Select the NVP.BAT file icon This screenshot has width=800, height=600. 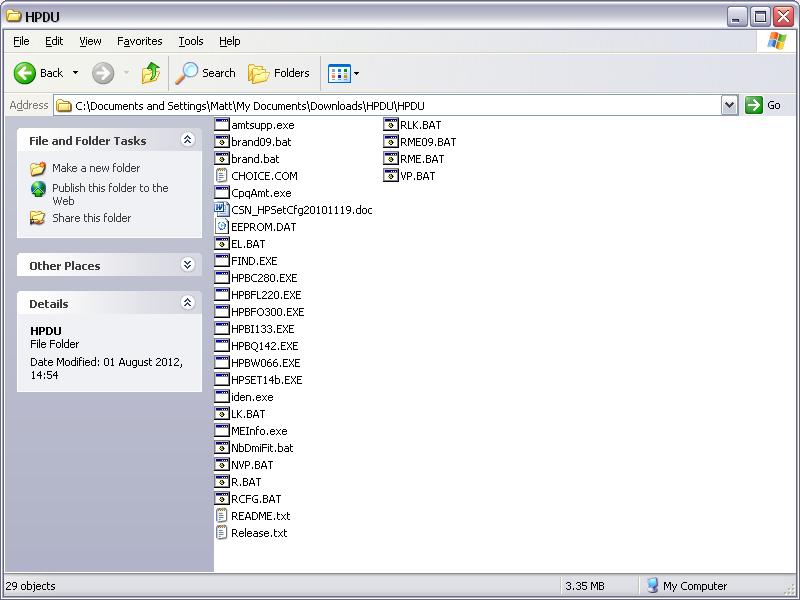(222, 465)
